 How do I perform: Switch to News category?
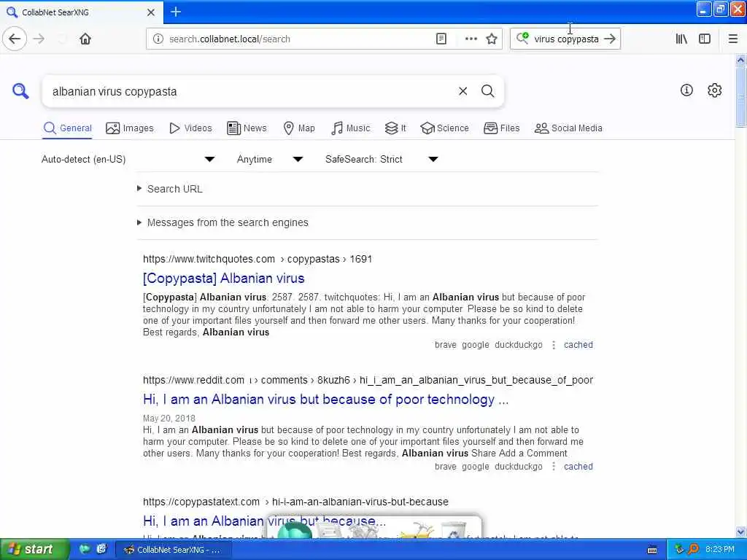247,128
